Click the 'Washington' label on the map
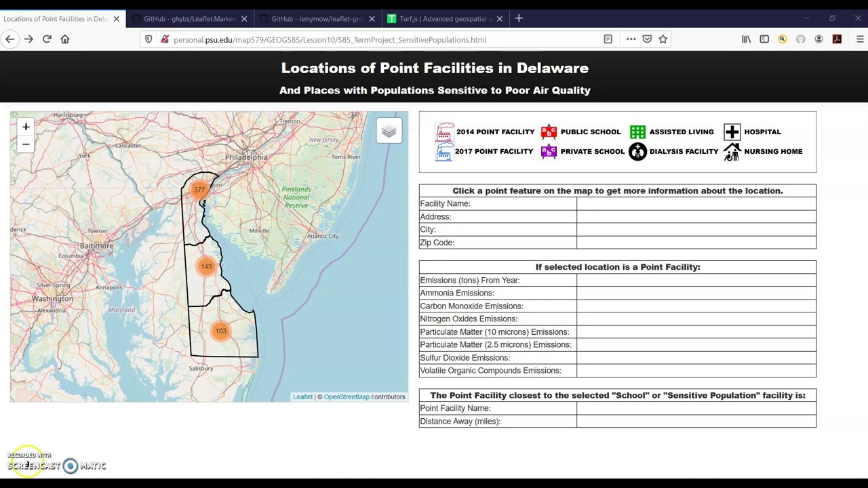Viewport: 868px width, 488px height. tap(52, 298)
